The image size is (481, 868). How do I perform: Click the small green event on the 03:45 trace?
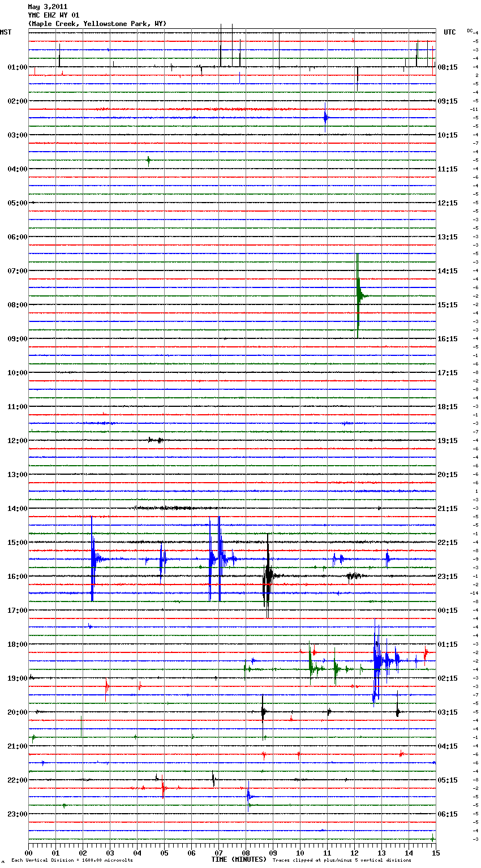(148, 160)
